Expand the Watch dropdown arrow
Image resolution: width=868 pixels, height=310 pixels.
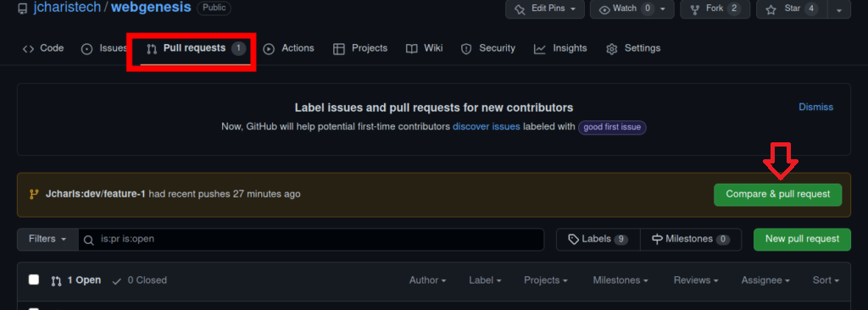663,8
